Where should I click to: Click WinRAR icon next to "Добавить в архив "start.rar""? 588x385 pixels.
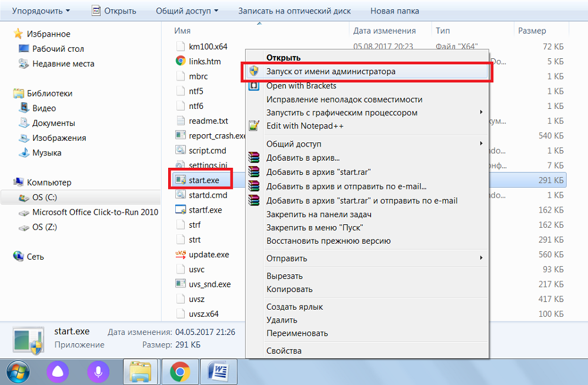tap(254, 172)
